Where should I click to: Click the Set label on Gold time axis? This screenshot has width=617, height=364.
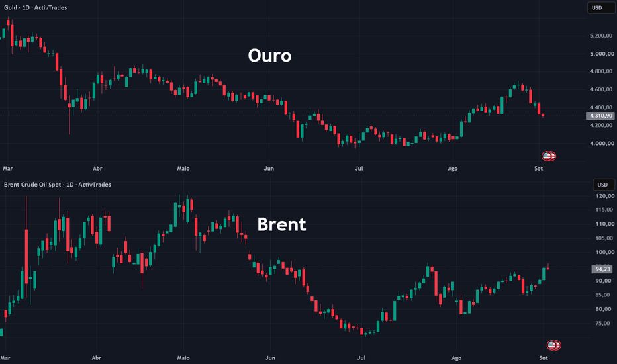pos(538,168)
